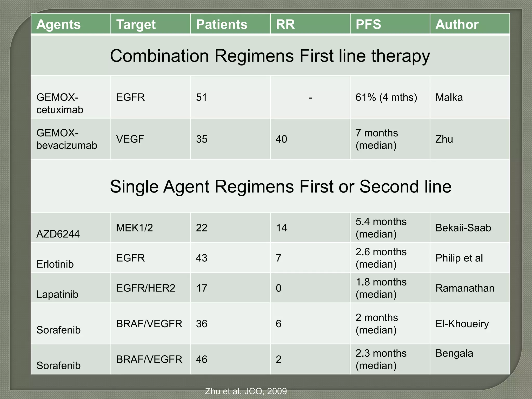Click the Agents column header
Viewport: 532px width, 399px height.
click(x=71, y=24)
